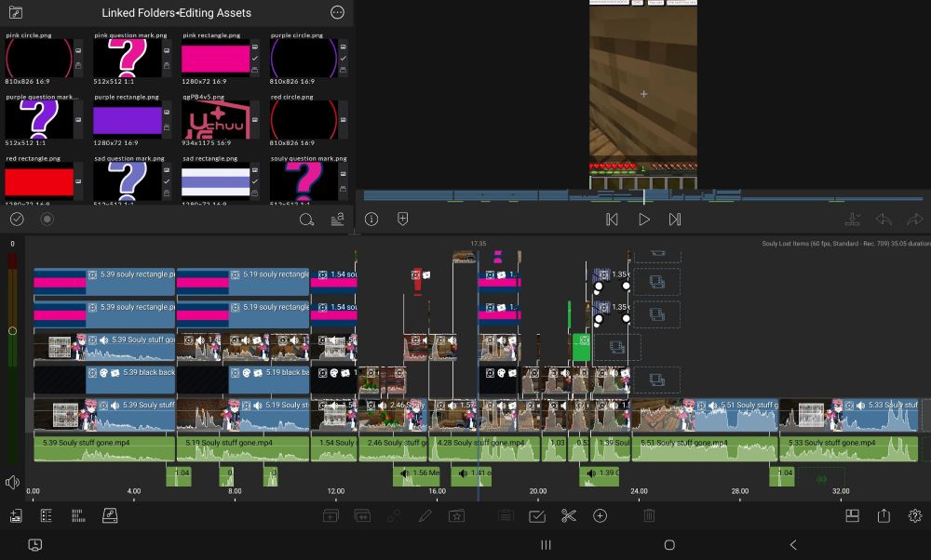Viewport: 931px width, 560px height.
Task: Tap the video preview frame
Action: point(643,95)
